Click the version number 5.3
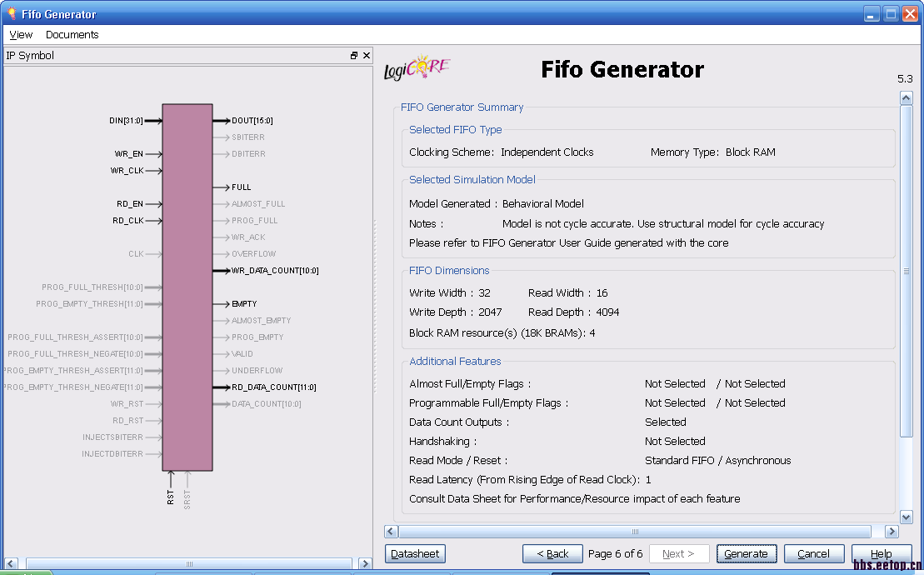The width and height of the screenshot is (924, 575). point(905,79)
